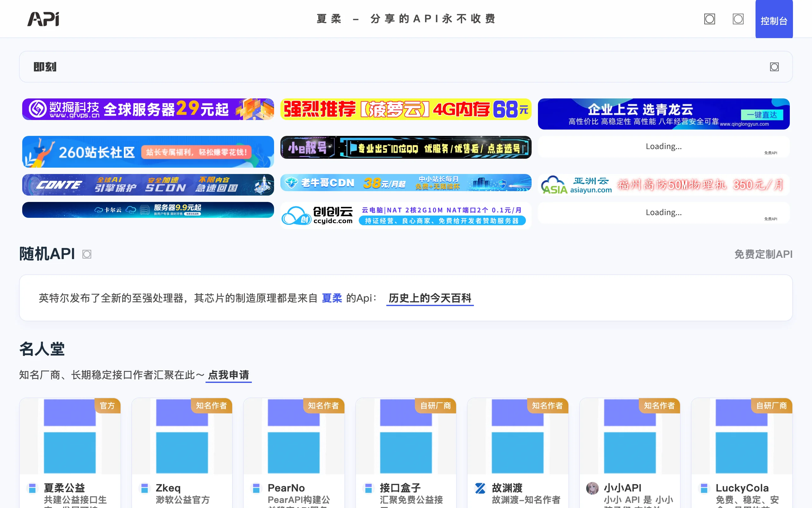Click the 官方 badge on 夏柔公益 card
This screenshot has width=812, height=508.
pyautogui.click(x=108, y=406)
